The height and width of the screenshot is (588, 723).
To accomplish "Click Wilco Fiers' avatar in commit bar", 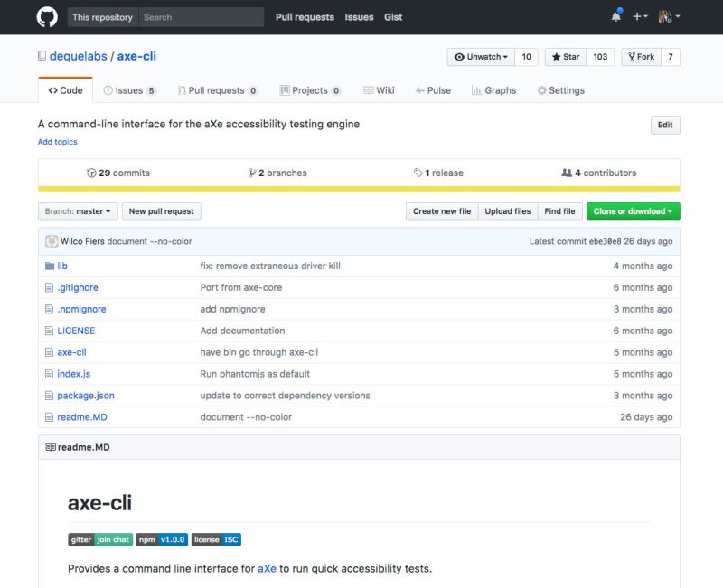I will click(x=50, y=241).
